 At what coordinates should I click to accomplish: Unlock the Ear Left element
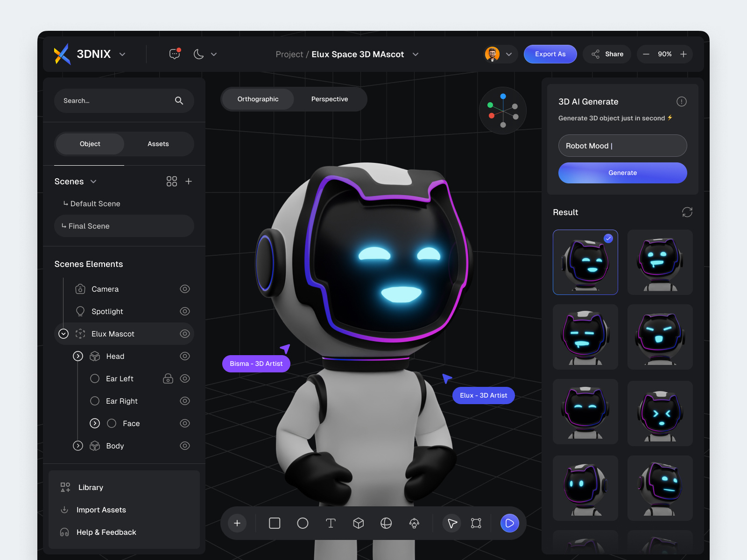pos(168,378)
